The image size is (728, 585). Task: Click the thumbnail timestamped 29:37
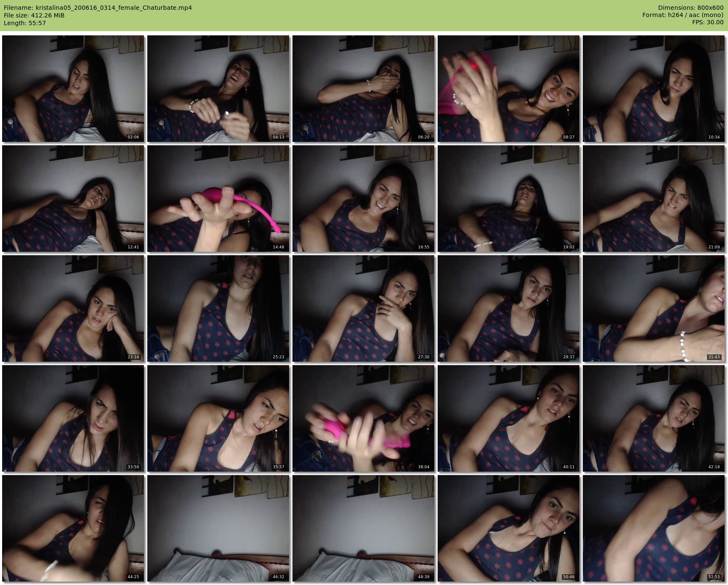[509, 308]
